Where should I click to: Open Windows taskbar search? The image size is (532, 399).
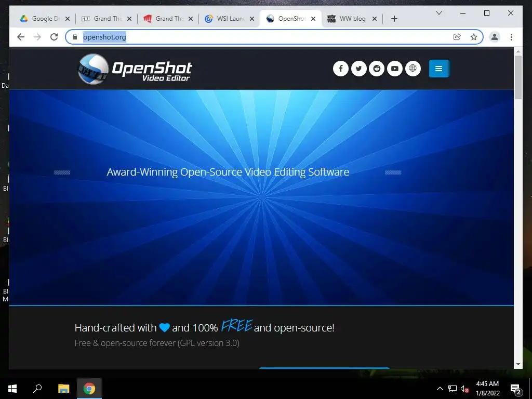[37, 389]
